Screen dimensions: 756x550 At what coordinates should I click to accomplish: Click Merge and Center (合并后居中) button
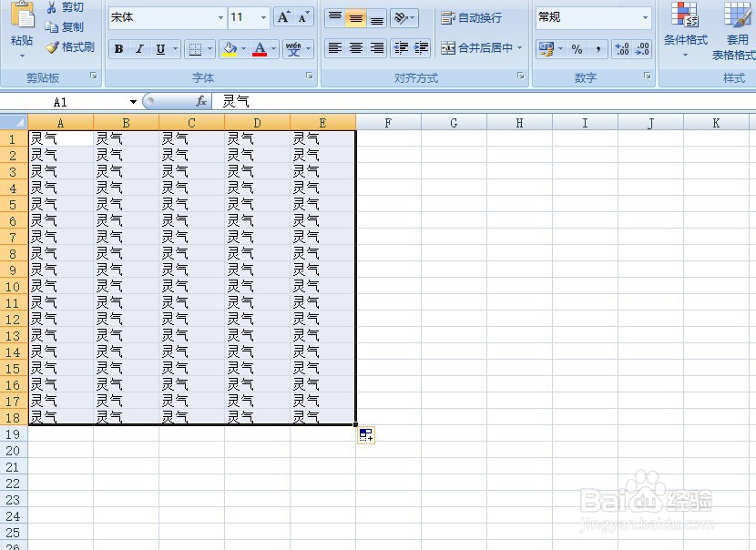(477, 47)
